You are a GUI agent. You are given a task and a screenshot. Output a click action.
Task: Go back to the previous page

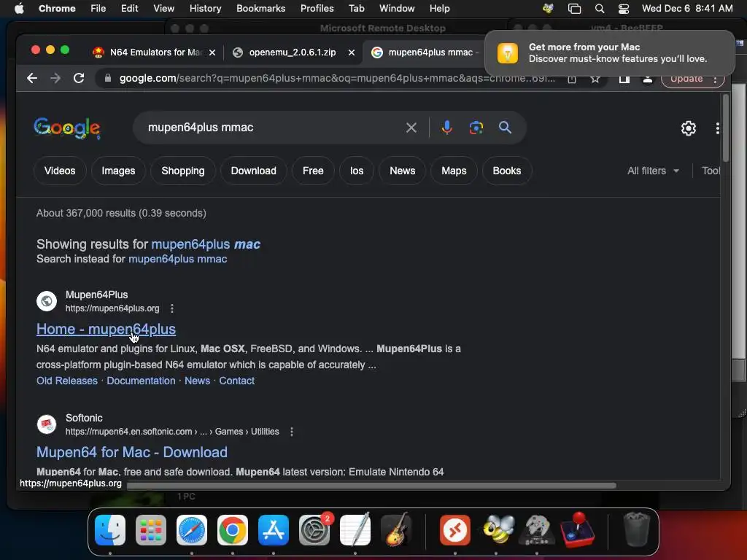click(x=32, y=78)
